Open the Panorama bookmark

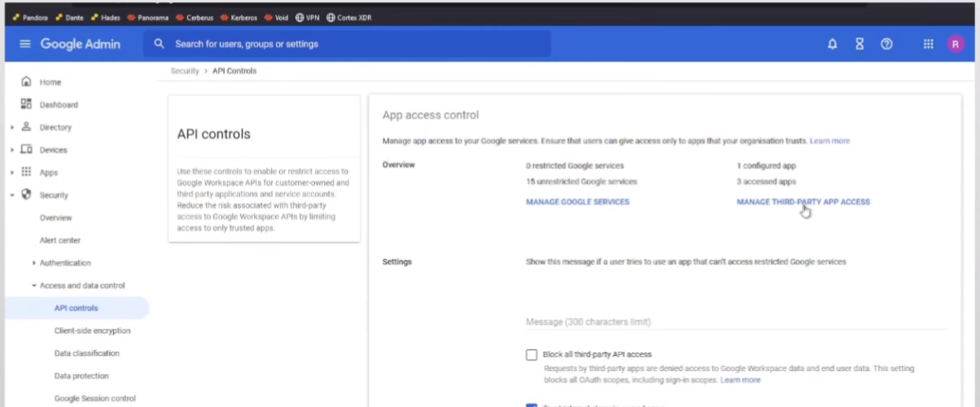tap(147, 17)
